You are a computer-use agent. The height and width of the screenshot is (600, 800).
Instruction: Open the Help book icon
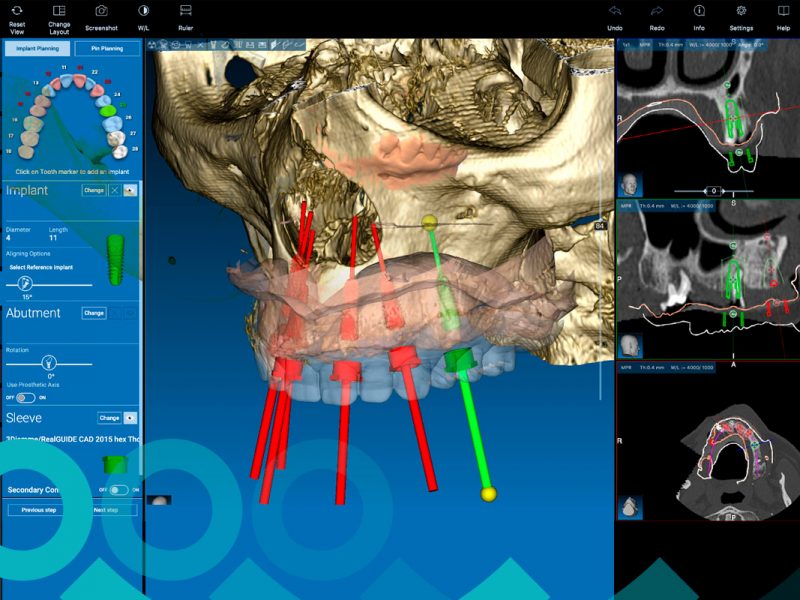(x=783, y=11)
